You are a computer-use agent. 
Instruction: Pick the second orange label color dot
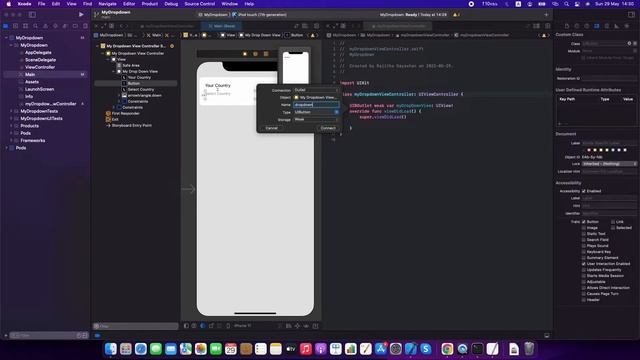point(595,150)
